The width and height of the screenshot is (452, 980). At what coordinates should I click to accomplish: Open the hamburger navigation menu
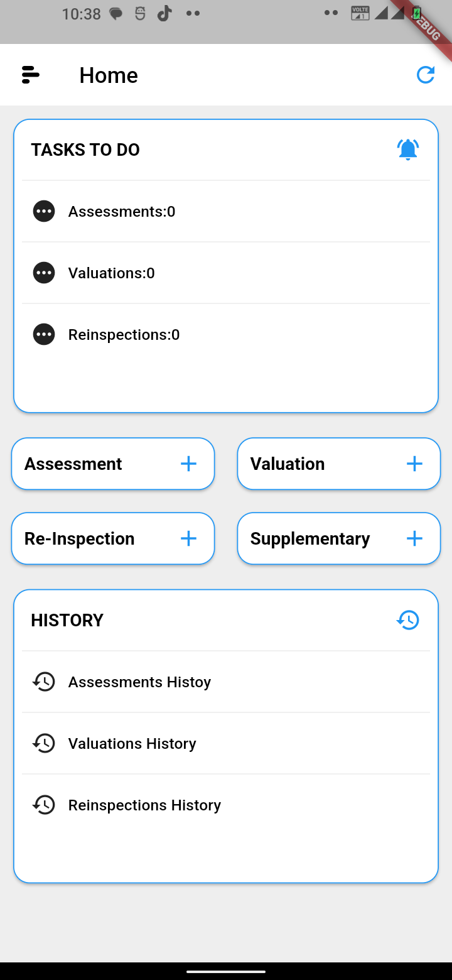click(x=30, y=75)
